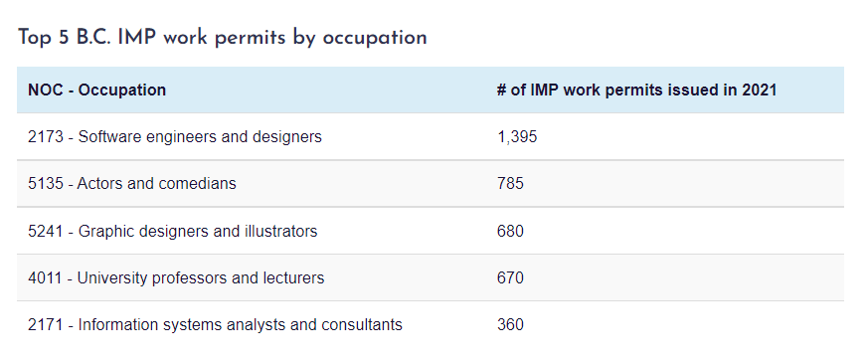Viewport: 868px width, 362px height.
Task: Click the NOC code 4011 text
Action: [x=46, y=277]
